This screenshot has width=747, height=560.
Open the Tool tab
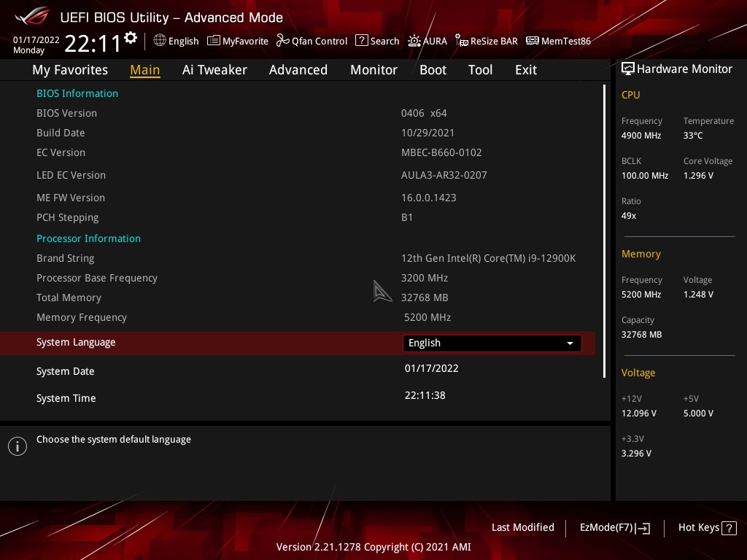pyautogui.click(x=480, y=70)
